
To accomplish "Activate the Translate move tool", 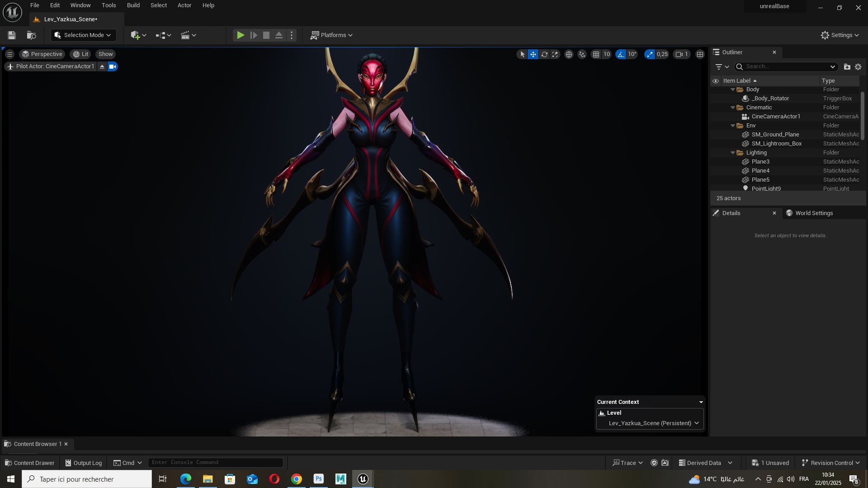I will (533, 54).
